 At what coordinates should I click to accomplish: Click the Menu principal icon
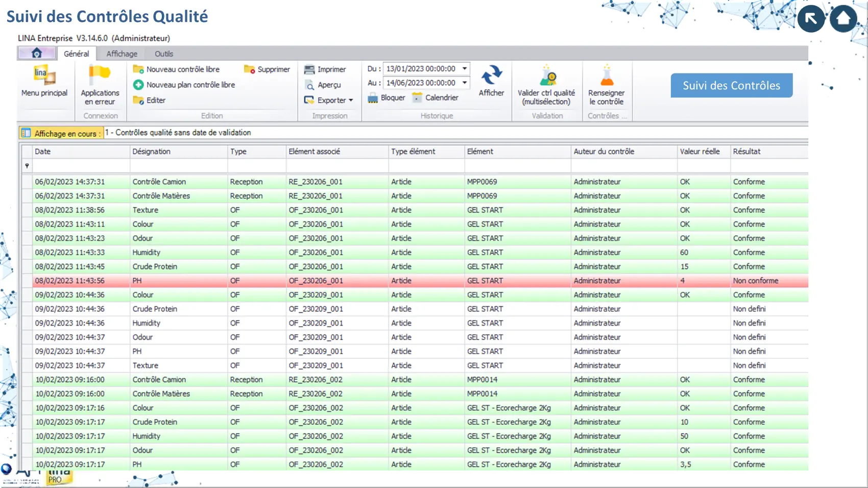tap(44, 76)
